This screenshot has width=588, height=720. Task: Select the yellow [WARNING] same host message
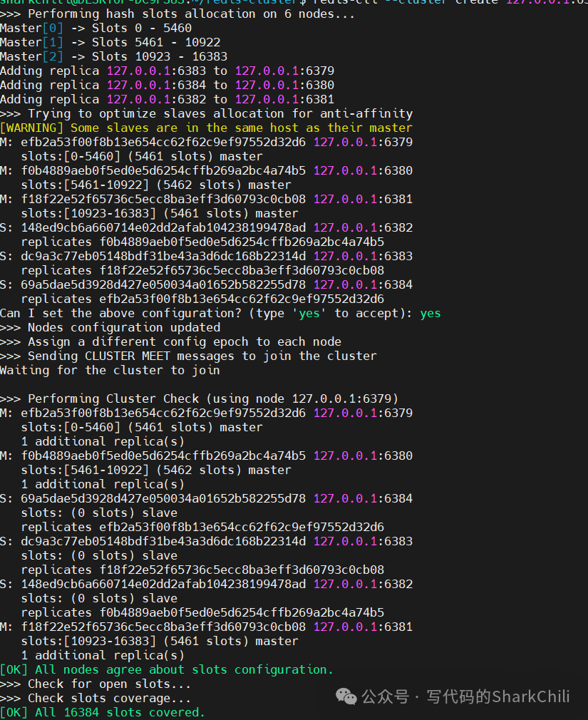206,128
